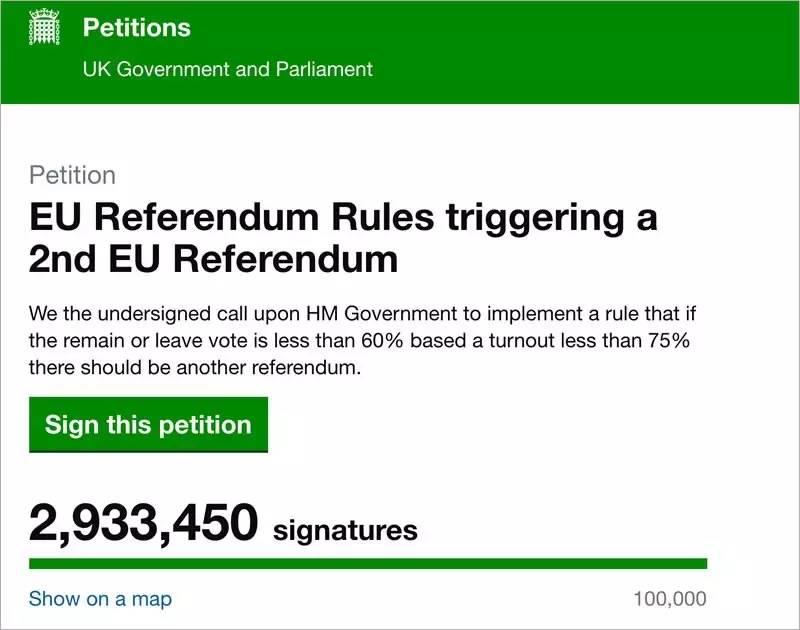Image resolution: width=800 pixels, height=630 pixels.
Task: Click the green signature progress bar
Action: (x=368, y=564)
